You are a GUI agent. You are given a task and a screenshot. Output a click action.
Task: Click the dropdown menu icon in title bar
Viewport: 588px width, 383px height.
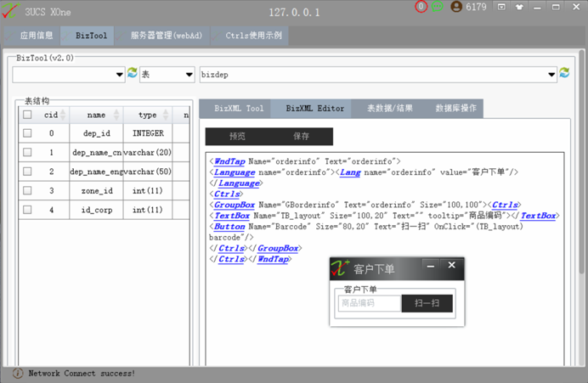501,7
